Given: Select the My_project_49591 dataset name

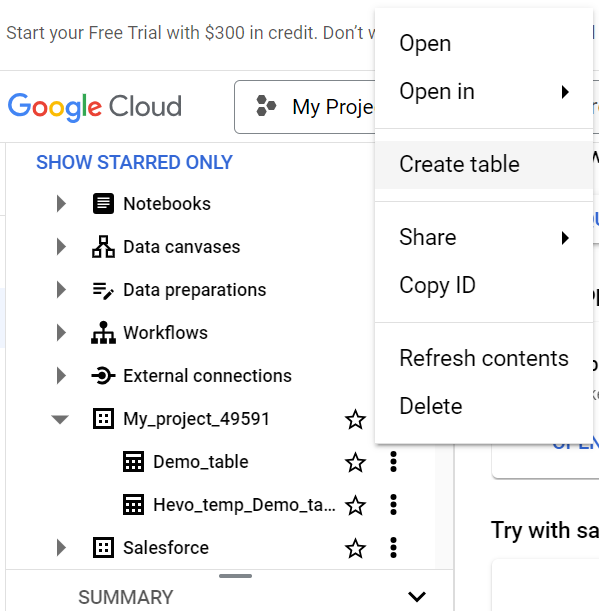Looking at the screenshot, I should 196,419.
